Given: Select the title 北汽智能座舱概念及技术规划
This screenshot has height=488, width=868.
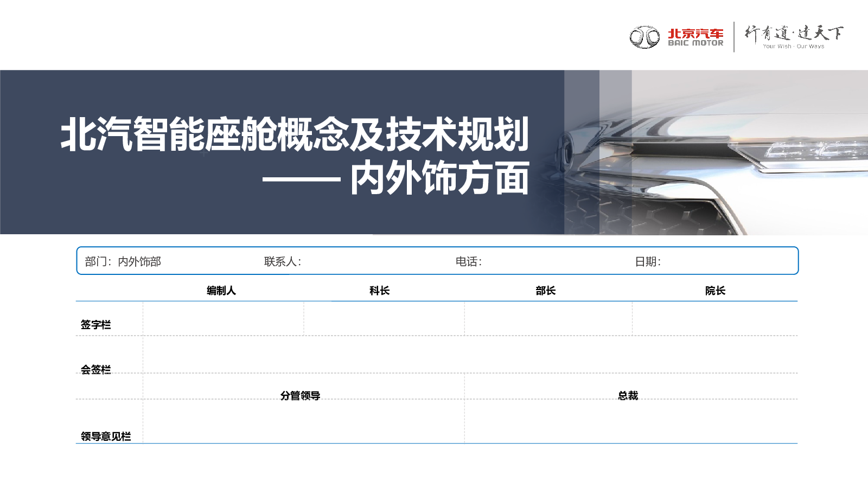Looking at the screenshot, I should [x=295, y=134].
